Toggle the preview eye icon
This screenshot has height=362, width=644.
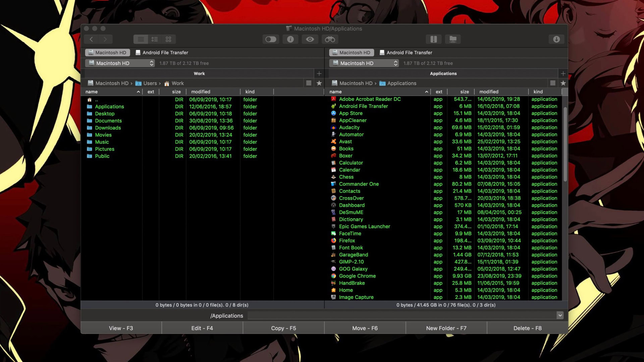[x=310, y=39]
